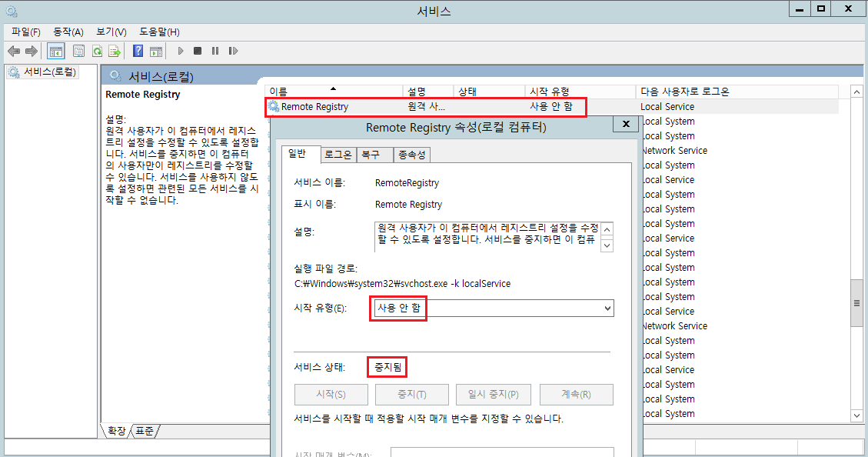868x457 pixels.
Task: Toggle the show/hide console tree icon
Action: [56, 52]
